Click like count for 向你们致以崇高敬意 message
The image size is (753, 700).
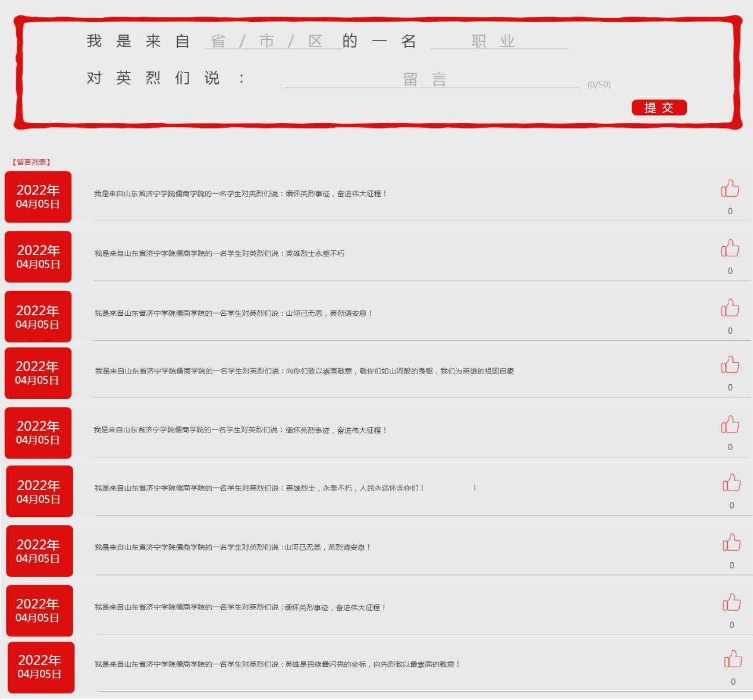point(730,388)
